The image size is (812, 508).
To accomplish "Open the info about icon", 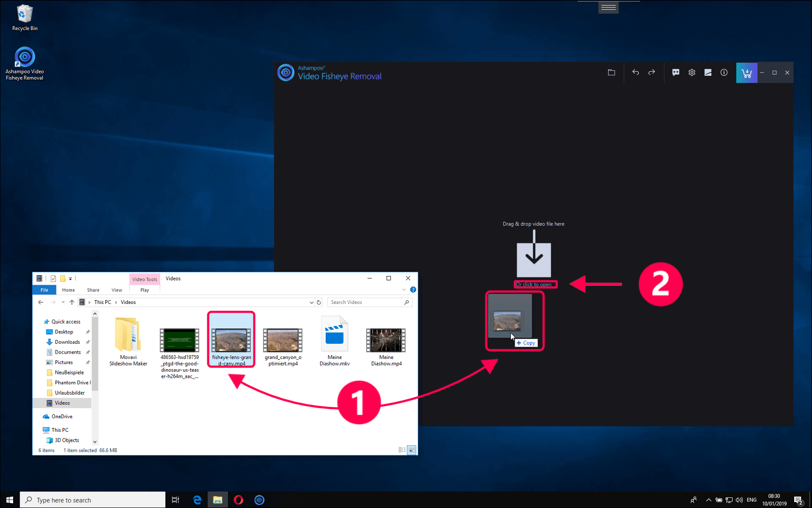I will (724, 72).
